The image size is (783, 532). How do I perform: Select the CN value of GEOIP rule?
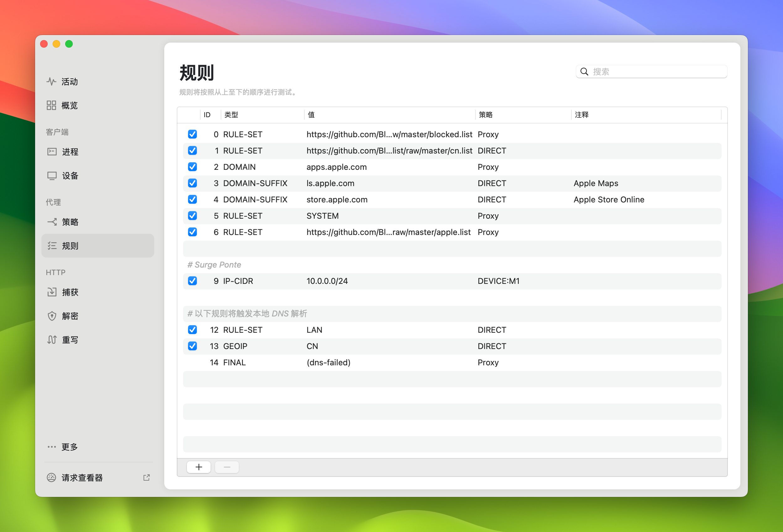(x=312, y=346)
